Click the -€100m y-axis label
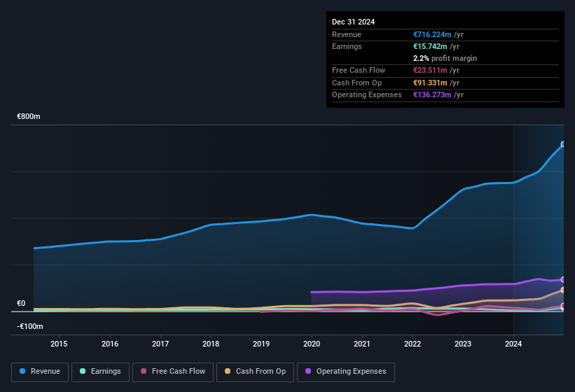 29,326
